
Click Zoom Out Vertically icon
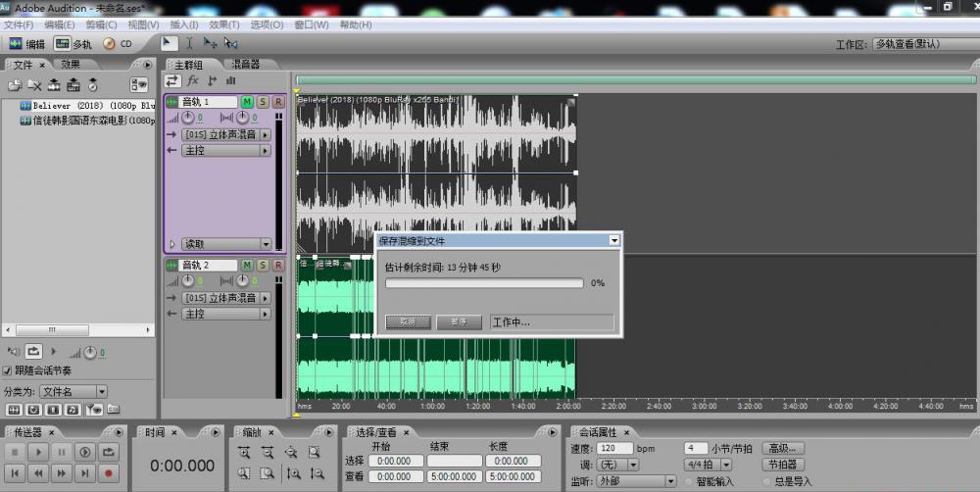(317, 474)
